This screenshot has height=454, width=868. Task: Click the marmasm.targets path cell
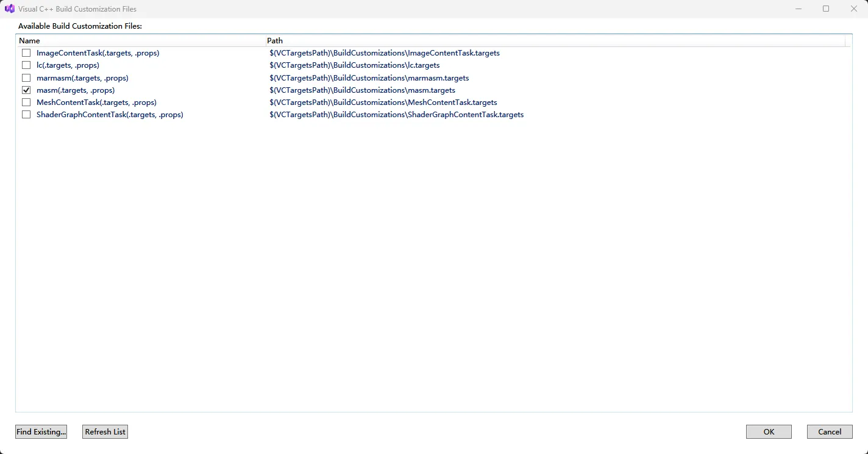pyautogui.click(x=369, y=78)
